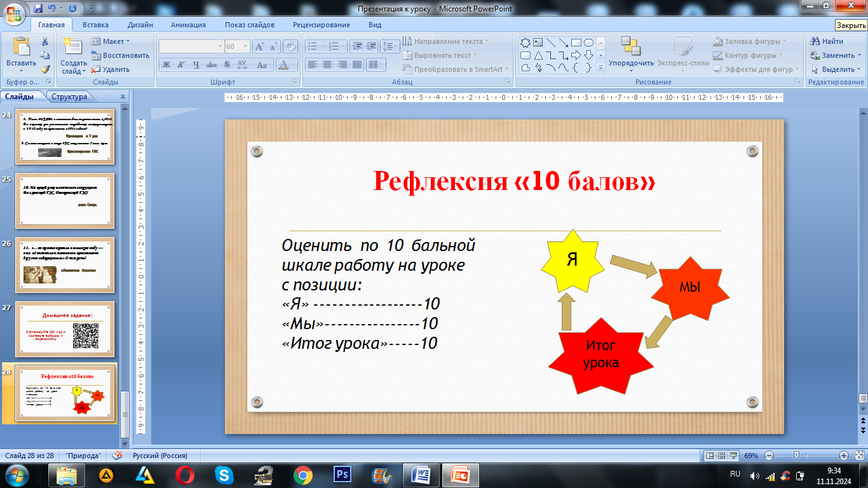Click the Cut scissors icon
The width and height of the screenshot is (868, 488).
point(45,41)
